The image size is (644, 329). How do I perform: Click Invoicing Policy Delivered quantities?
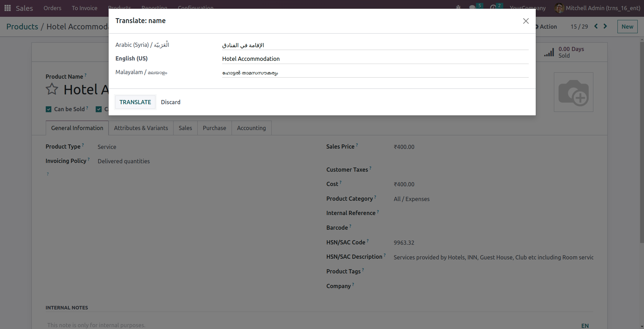coord(124,161)
